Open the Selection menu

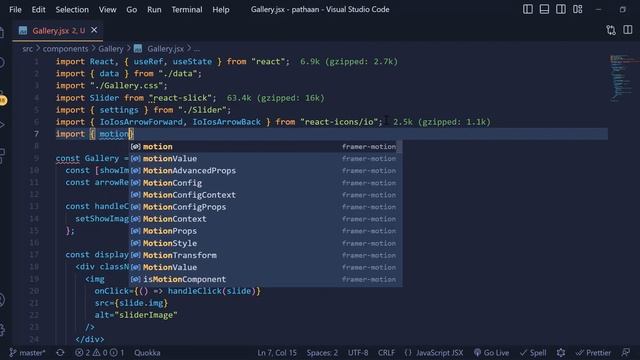[x=72, y=9]
